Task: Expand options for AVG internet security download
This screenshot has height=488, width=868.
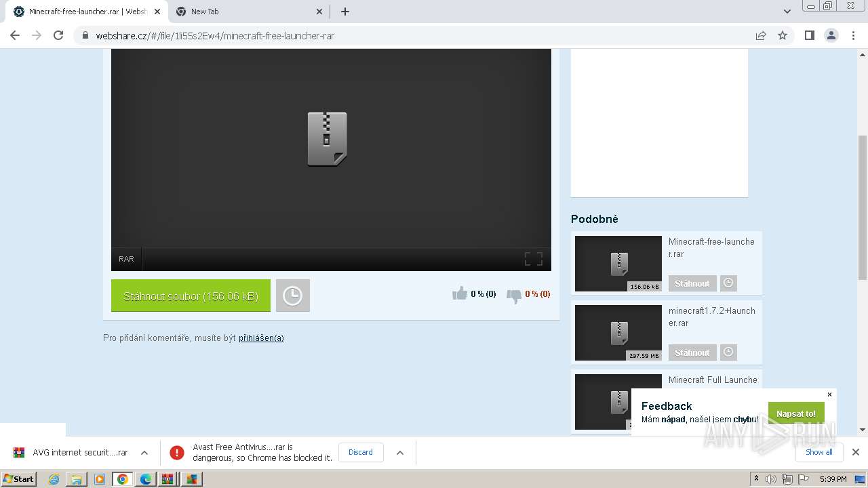Action: pos(144,452)
